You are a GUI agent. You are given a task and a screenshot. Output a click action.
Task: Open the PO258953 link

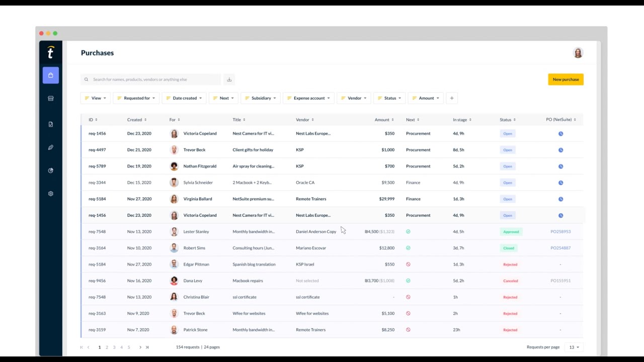(560, 231)
